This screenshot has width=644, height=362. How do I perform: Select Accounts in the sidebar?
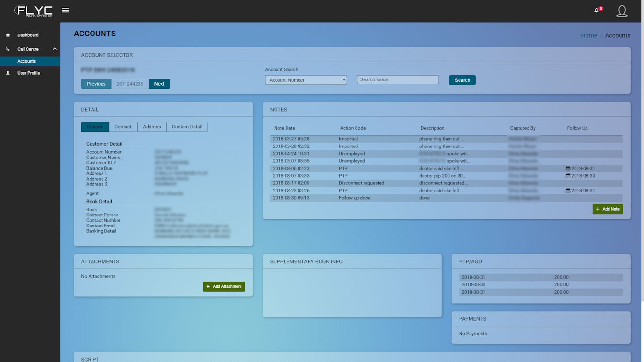coord(30,61)
